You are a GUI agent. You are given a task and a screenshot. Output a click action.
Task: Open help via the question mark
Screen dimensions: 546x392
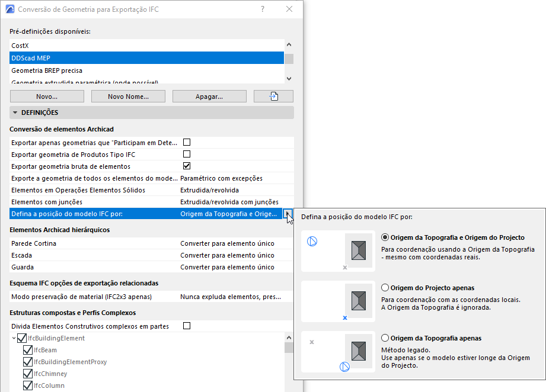click(x=263, y=9)
